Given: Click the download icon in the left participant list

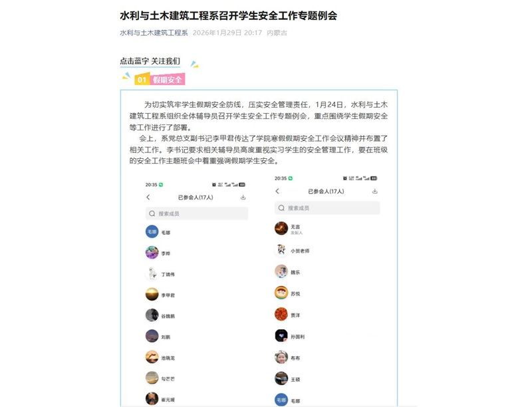Looking at the screenshot, I should point(243,197).
